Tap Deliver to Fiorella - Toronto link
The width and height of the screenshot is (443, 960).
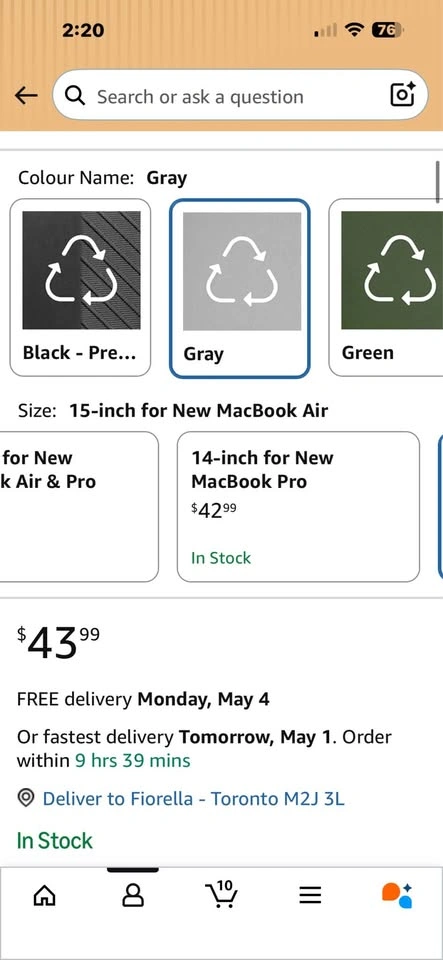pyautogui.click(x=193, y=798)
